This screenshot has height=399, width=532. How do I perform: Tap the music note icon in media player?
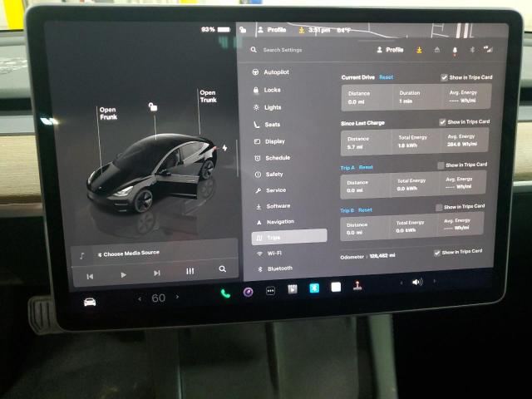pos(81,256)
